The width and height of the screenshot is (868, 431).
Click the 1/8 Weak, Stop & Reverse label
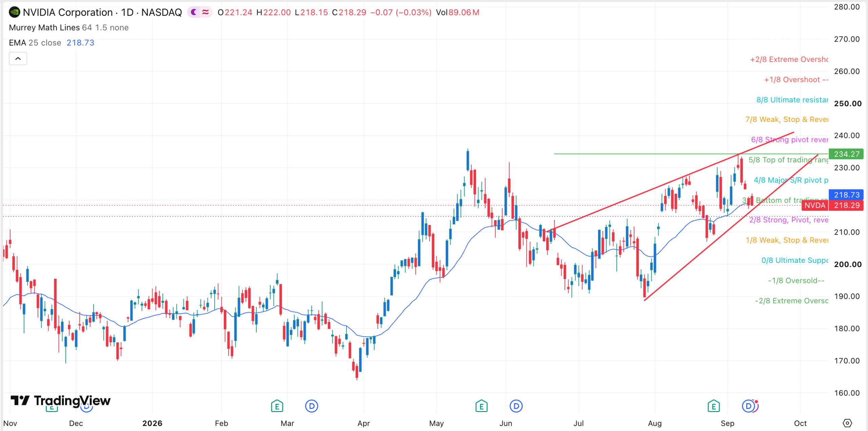(787, 240)
